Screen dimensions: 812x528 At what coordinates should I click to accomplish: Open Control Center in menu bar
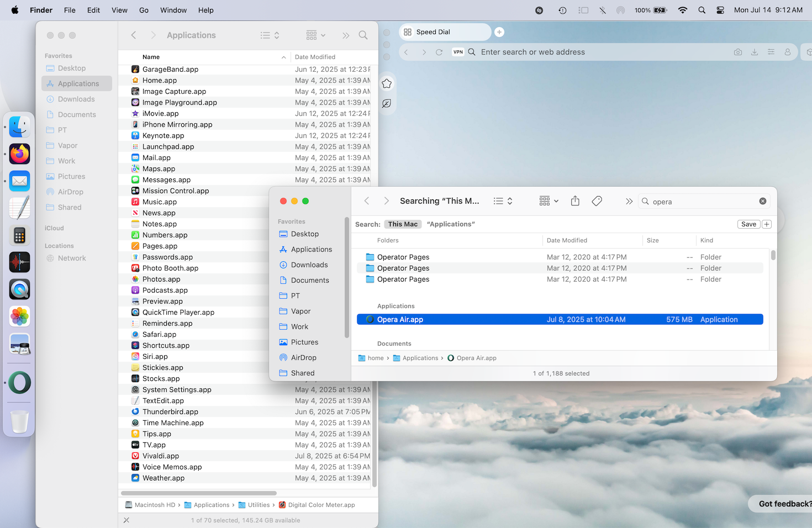pyautogui.click(x=720, y=10)
